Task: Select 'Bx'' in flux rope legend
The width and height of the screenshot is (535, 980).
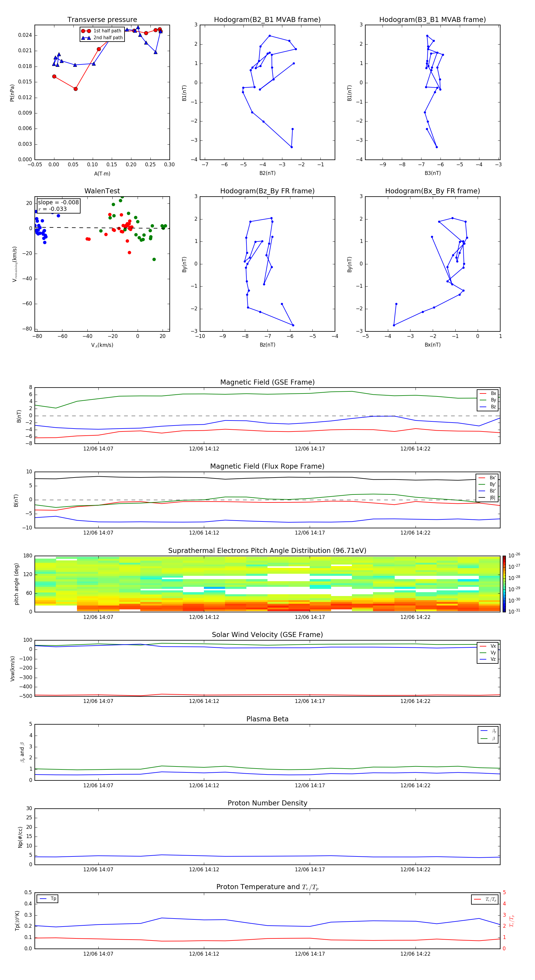Action: tap(487, 478)
